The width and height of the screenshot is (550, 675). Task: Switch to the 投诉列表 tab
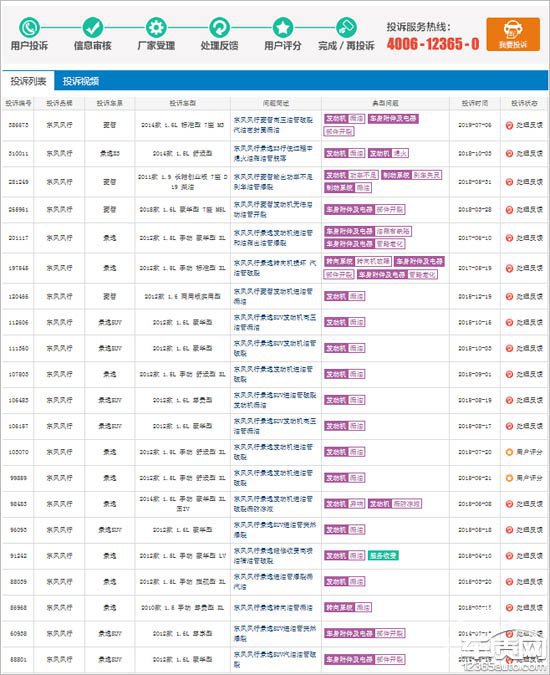coord(28,81)
